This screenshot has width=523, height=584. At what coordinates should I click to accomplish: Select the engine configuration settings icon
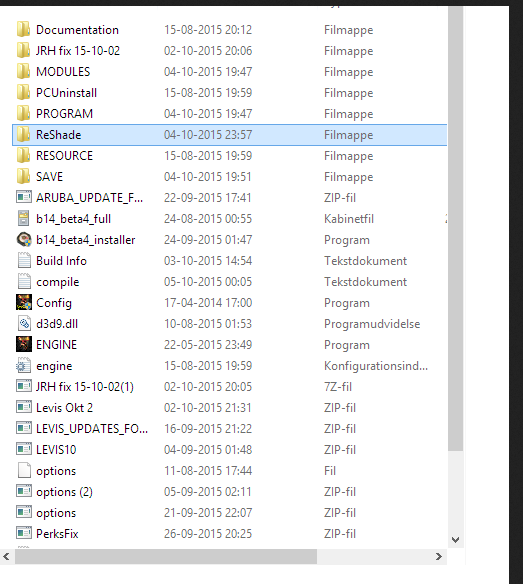coord(23,366)
